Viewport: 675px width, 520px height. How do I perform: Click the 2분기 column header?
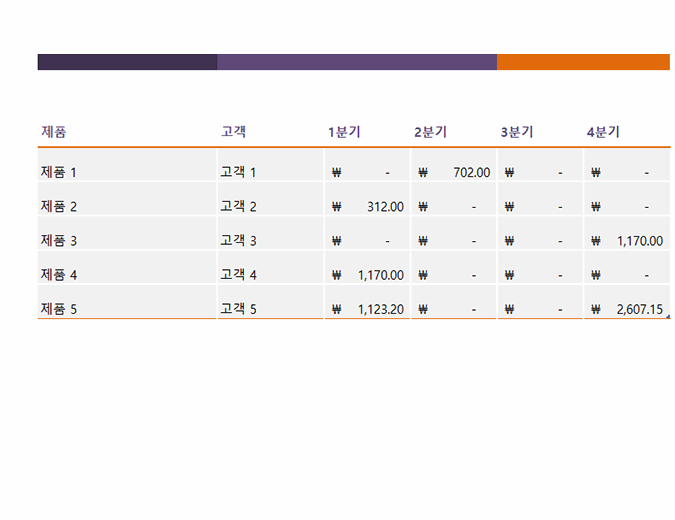(430, 132)
